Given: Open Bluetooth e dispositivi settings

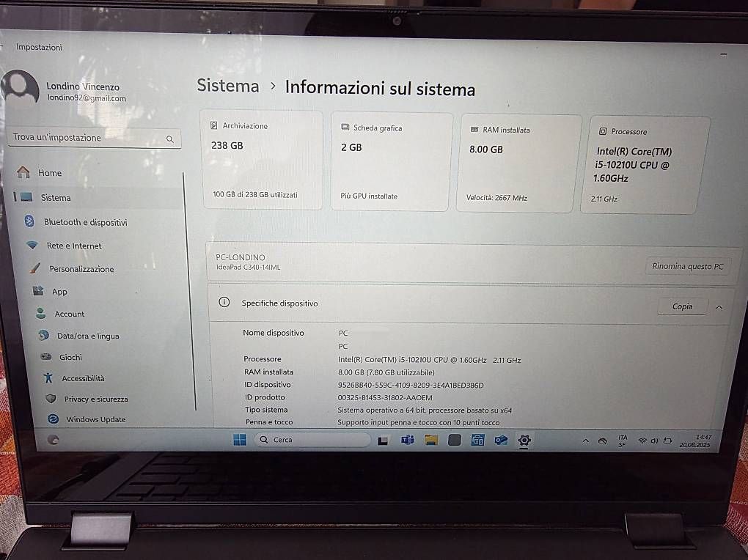Looking at the screenshot, I should [85, 222].
